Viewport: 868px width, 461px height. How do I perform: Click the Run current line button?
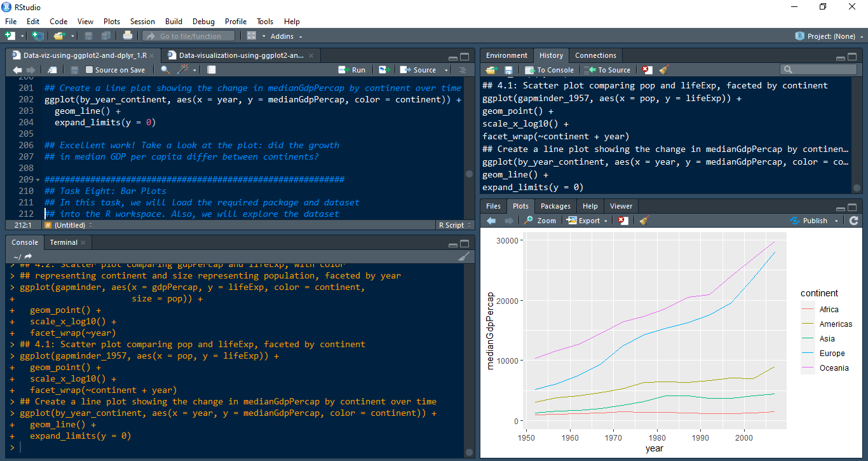[x=352, y=70]
